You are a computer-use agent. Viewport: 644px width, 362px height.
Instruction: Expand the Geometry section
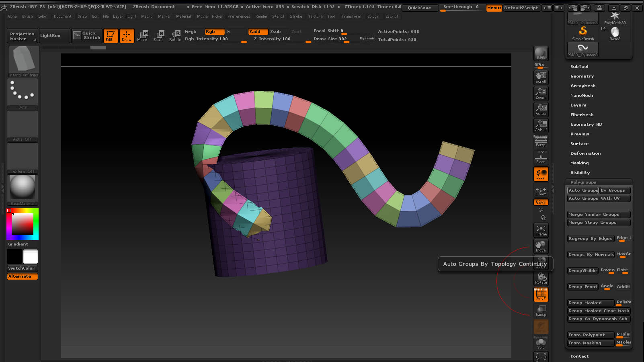pos(582,76)
